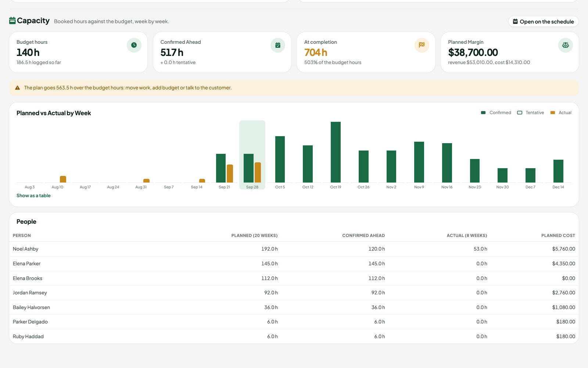Screen dimensions: 588x368
Task: Click the Sep 21 actual bar
Action: tap(230, 173)
